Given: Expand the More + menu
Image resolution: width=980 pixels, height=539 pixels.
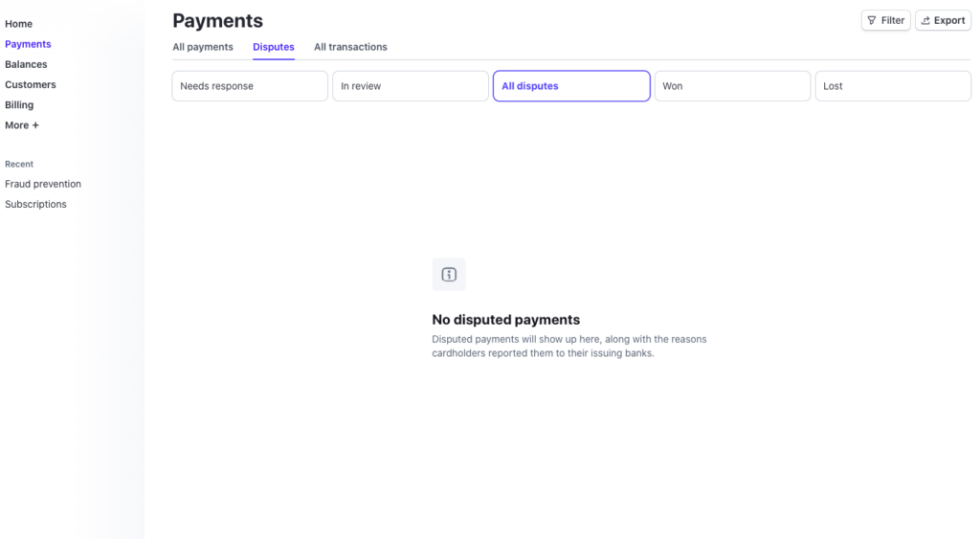Looking at the screenshot, I should (22, 125).
